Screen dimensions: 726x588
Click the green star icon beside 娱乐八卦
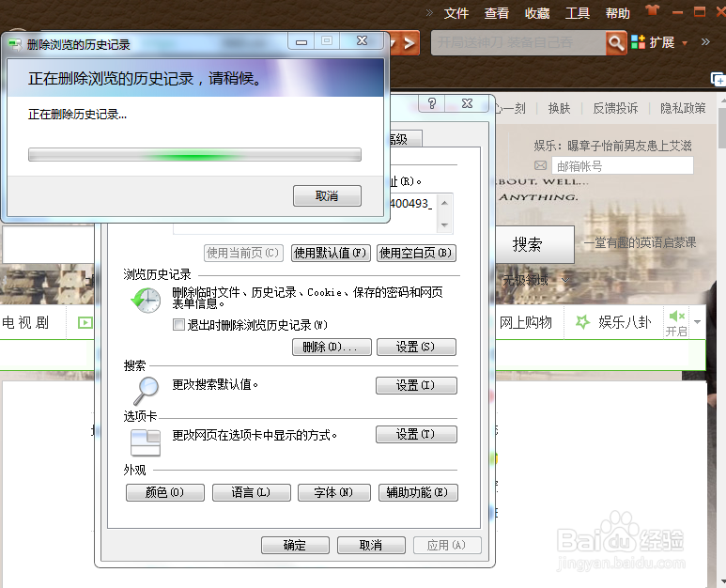click(582, 322)
